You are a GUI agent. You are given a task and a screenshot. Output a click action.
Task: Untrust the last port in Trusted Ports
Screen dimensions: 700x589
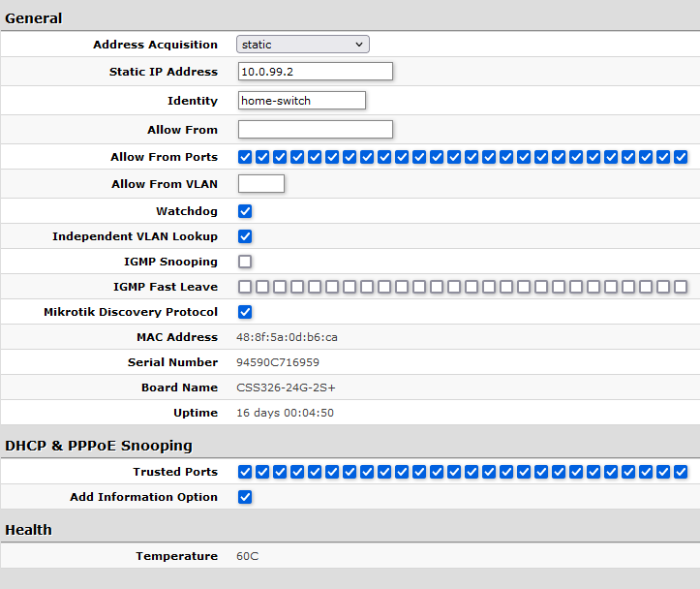click(x=681, y=472)
